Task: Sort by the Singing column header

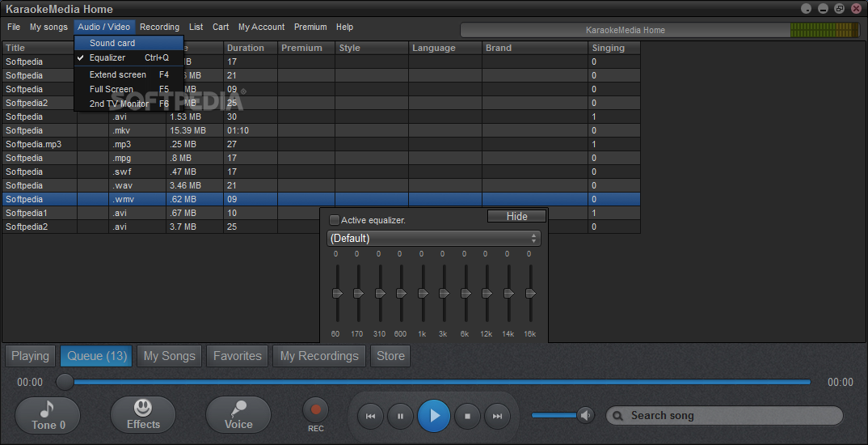Action: click(614, 48)
